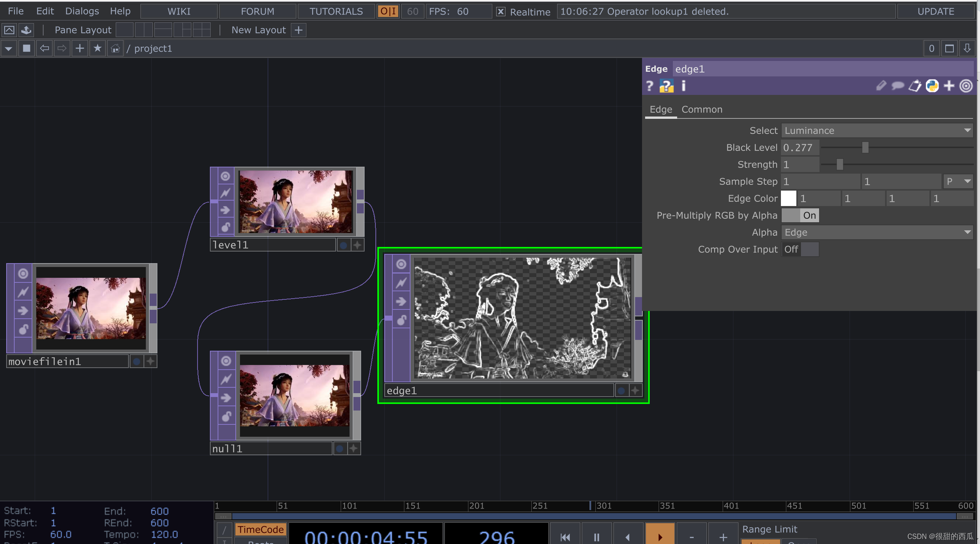The height and width of the screenshot is (544, 980).
Task: Click the TUTORIALS button
Action: (x=336, y=11)
